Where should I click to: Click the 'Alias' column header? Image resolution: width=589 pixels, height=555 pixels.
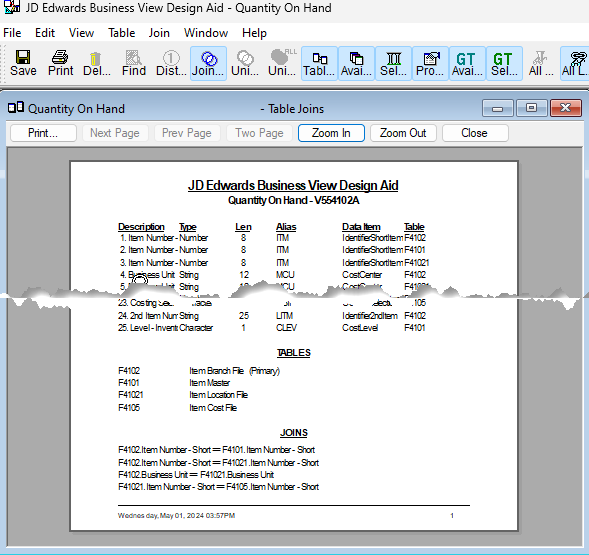tap(286, 227)
